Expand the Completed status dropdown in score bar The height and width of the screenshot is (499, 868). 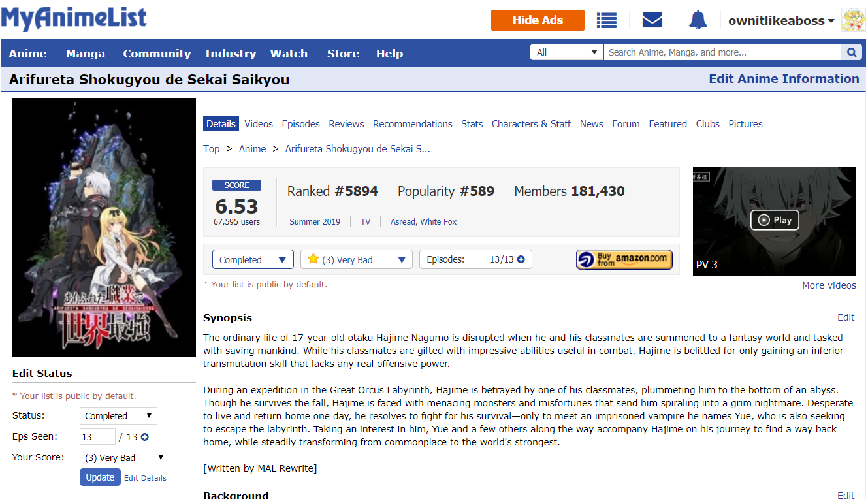(x=253, y=259)
